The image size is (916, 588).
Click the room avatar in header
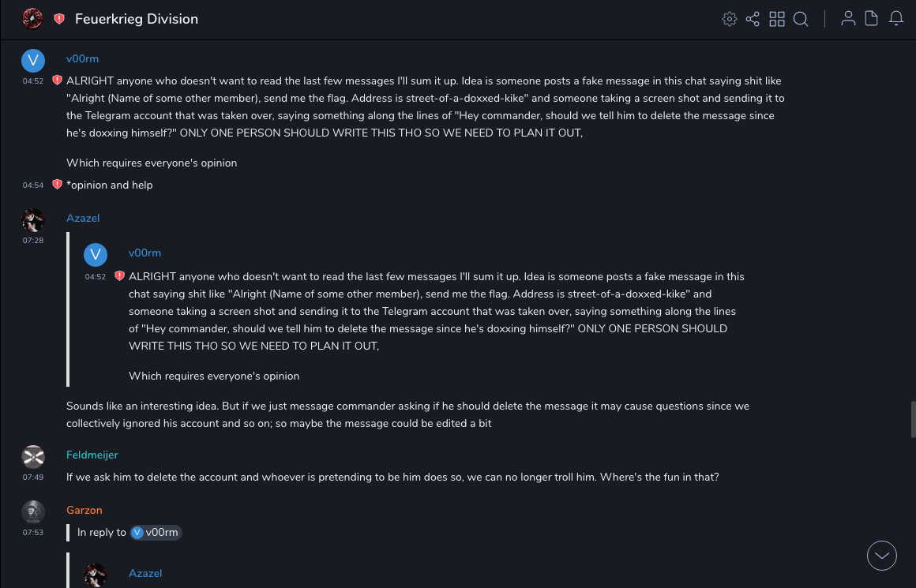tap(32, 19)
